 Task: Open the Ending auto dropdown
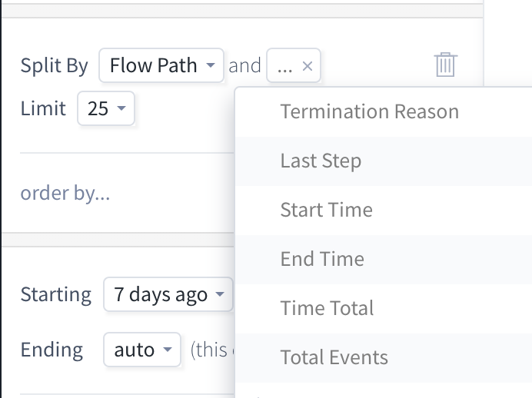tap(141, 350)
